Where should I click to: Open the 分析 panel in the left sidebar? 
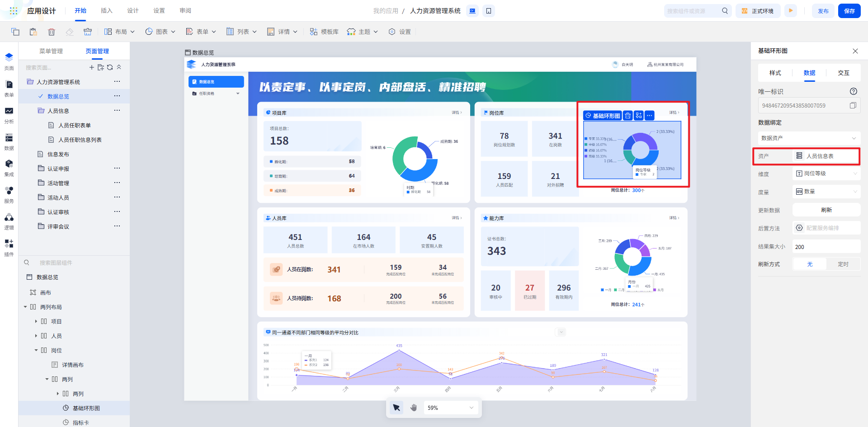[9, 115]
